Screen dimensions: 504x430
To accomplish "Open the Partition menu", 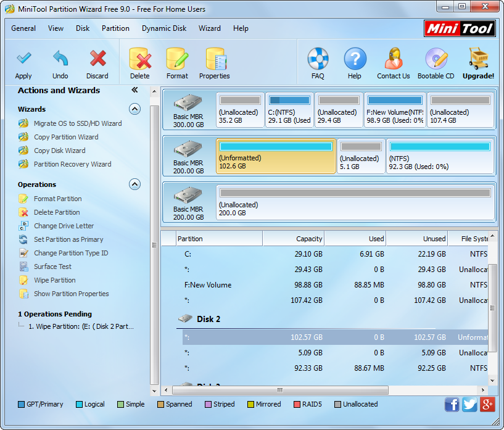I will 115,28.
